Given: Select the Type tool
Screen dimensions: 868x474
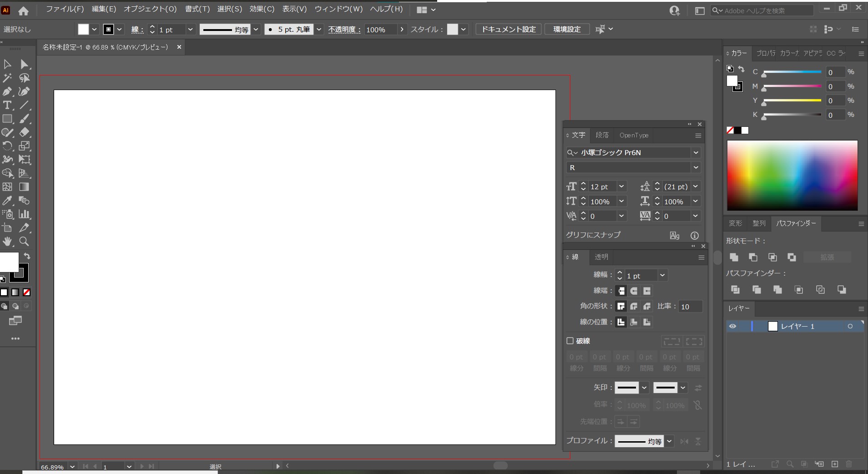Looking at the screenshot, I should tap(7, 105).
